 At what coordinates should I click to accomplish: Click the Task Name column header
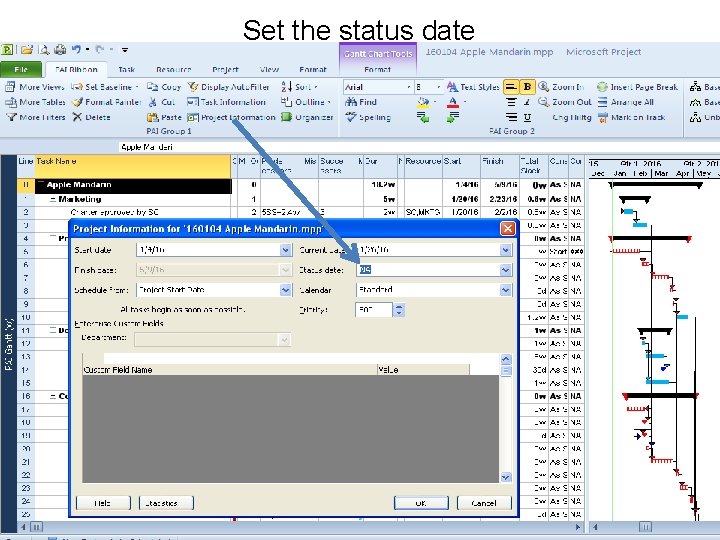[x=133, y=166]
